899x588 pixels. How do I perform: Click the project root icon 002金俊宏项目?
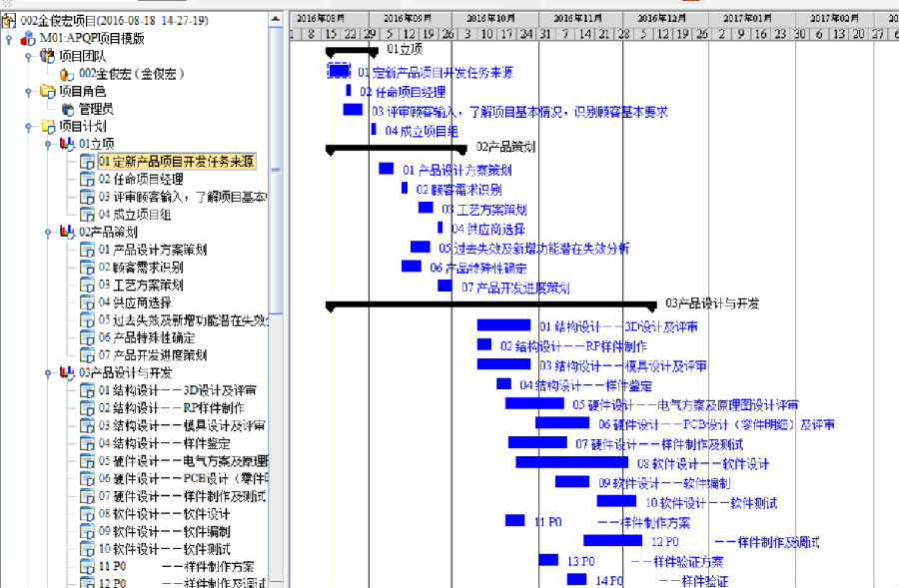pyautogui.click(x=9, y=21)
